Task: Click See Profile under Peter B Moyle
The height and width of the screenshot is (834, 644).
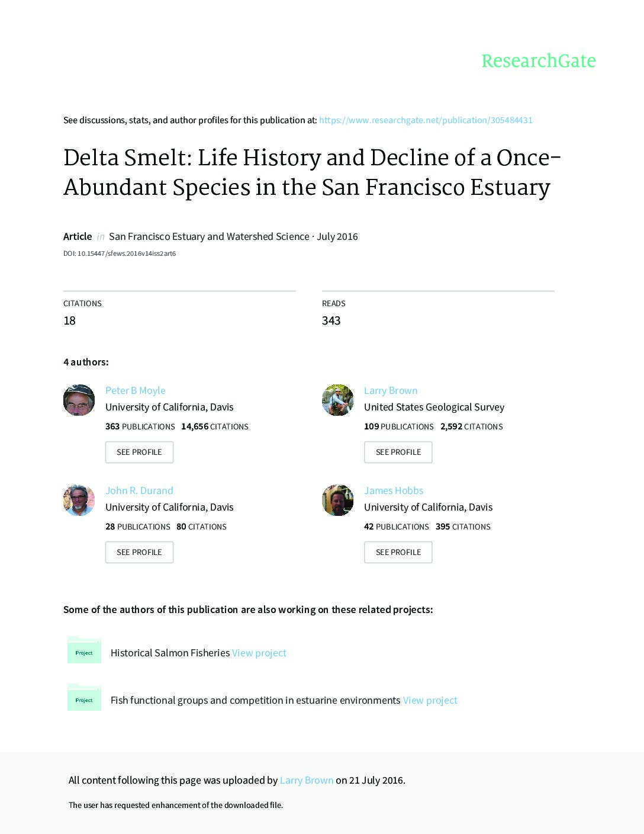Action: 139,452
